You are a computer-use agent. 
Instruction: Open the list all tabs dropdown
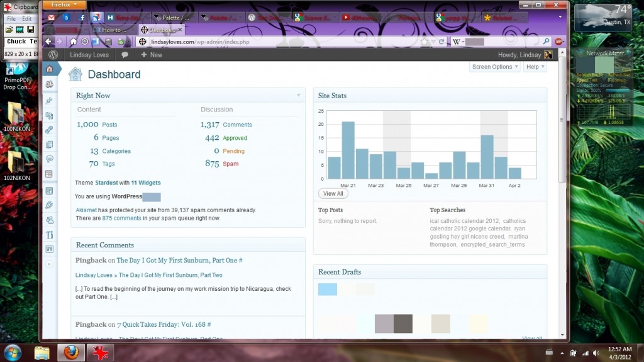click(x=560, y=17)
